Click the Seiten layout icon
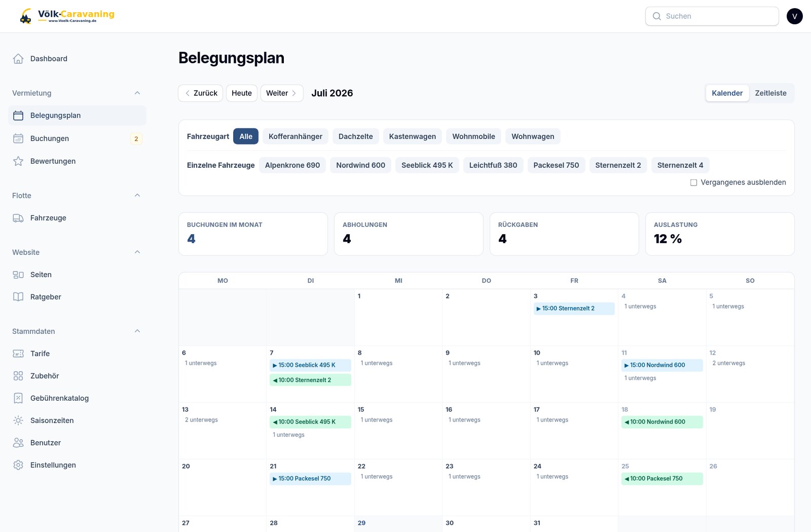Viewport: 811px width, 532px height. 18,275
